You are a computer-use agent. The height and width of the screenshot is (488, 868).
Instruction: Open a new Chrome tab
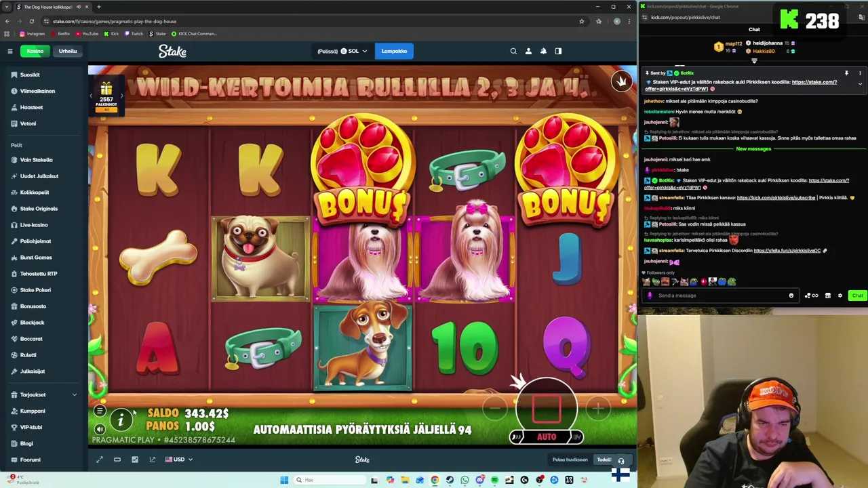pyautogui.click(x=98, y=7)
